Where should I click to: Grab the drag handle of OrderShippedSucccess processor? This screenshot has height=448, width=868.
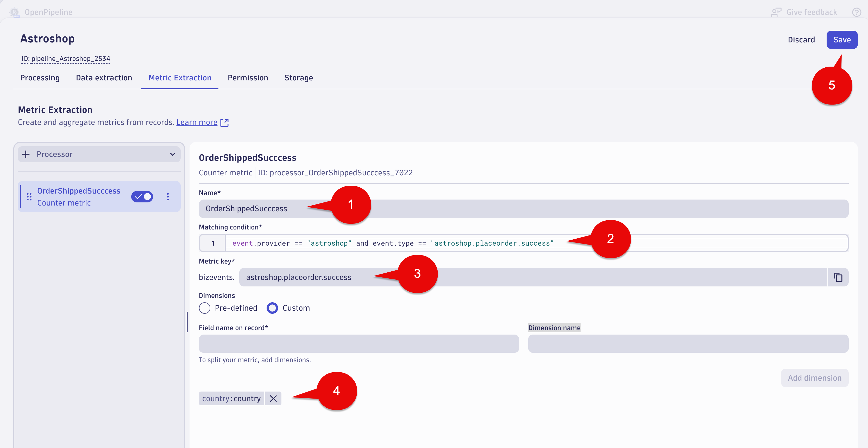29,196
